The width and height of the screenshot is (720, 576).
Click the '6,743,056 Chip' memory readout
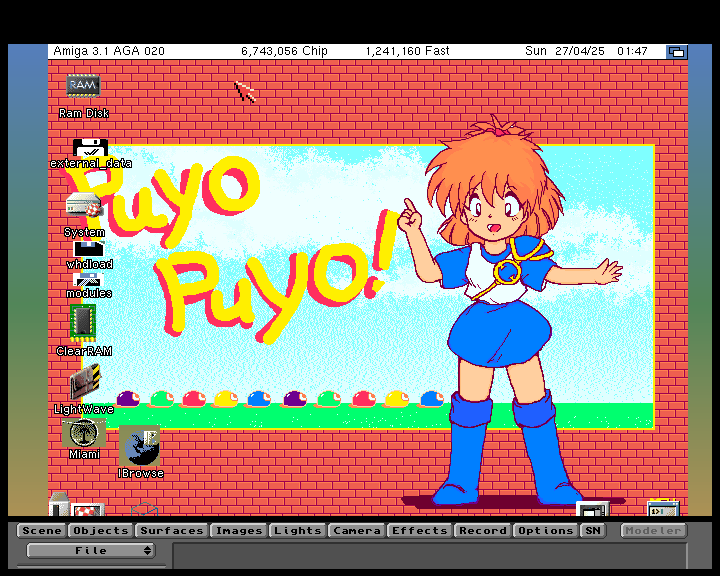(x=284, y=51)
